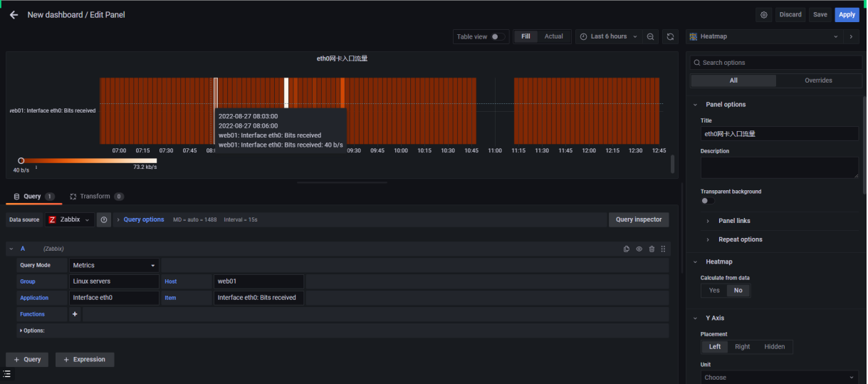This screenshot has width=868, height=384.
Task: Set Calculate from data to Yes
Action: (714, 290)
